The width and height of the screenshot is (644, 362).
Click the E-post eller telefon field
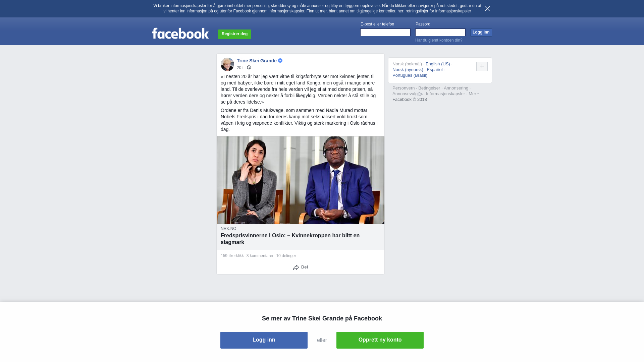point(385,32)
